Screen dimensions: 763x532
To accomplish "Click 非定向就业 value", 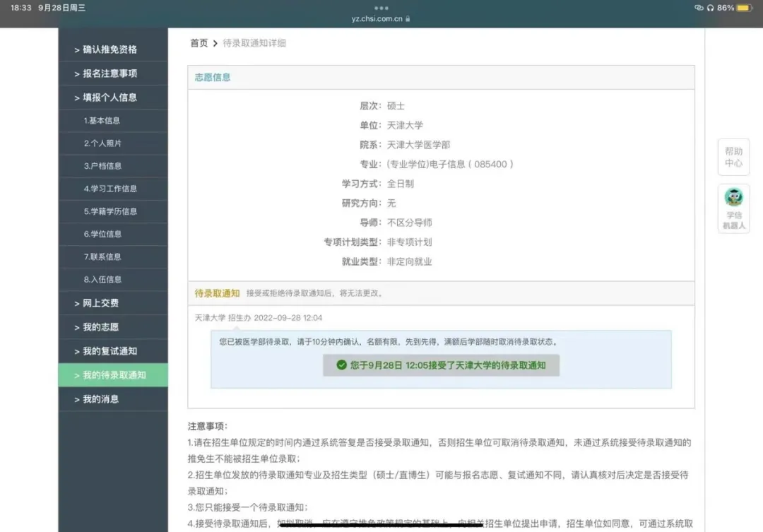I will 409,262.
